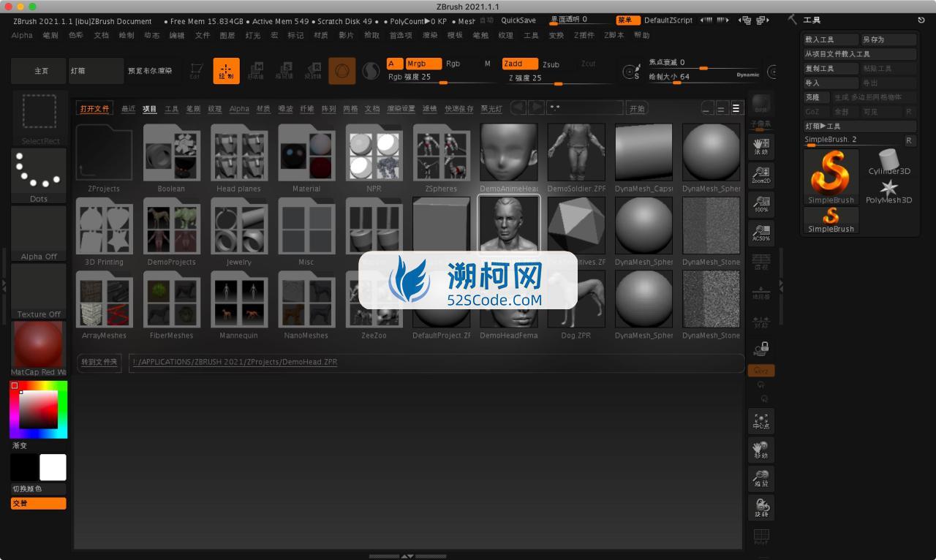Toggle the 菜单 menus button
The width and height of the screenshot is (936, 560).
[x=627, y=20]
